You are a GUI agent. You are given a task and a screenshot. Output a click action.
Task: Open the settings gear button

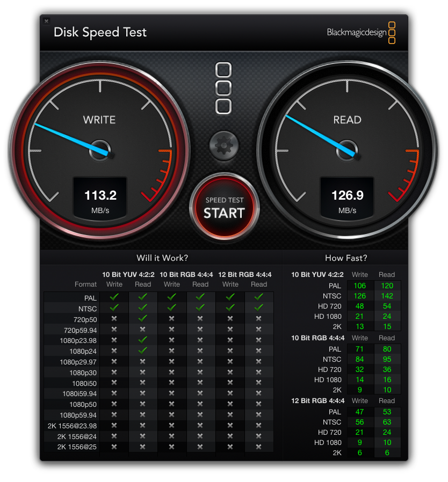click(223, 145)
